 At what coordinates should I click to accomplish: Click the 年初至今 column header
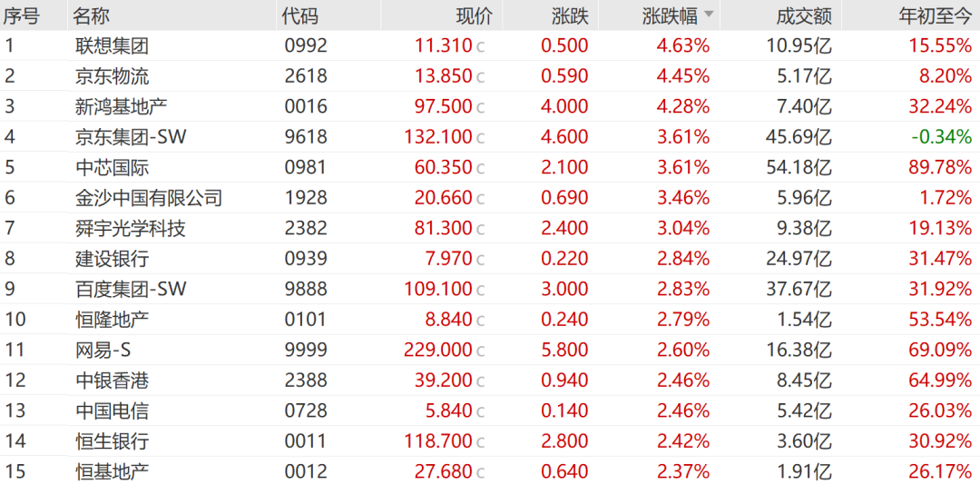[935, 15]
